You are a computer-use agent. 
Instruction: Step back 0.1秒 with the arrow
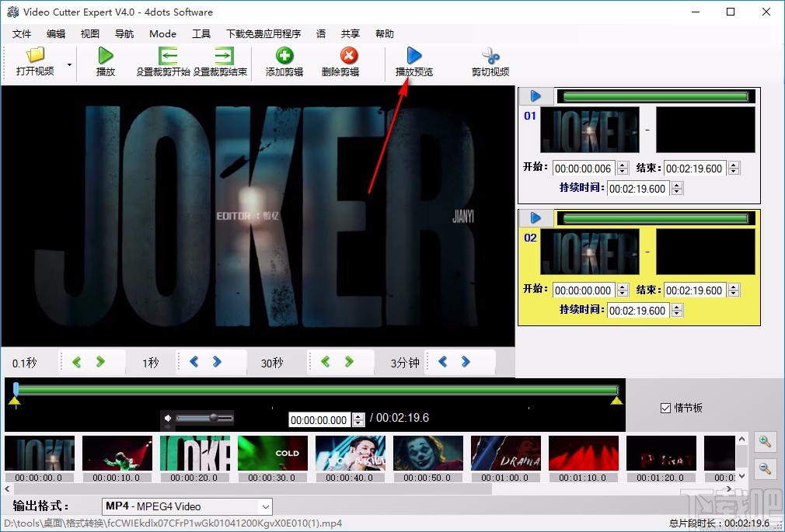tap(75, 362)
